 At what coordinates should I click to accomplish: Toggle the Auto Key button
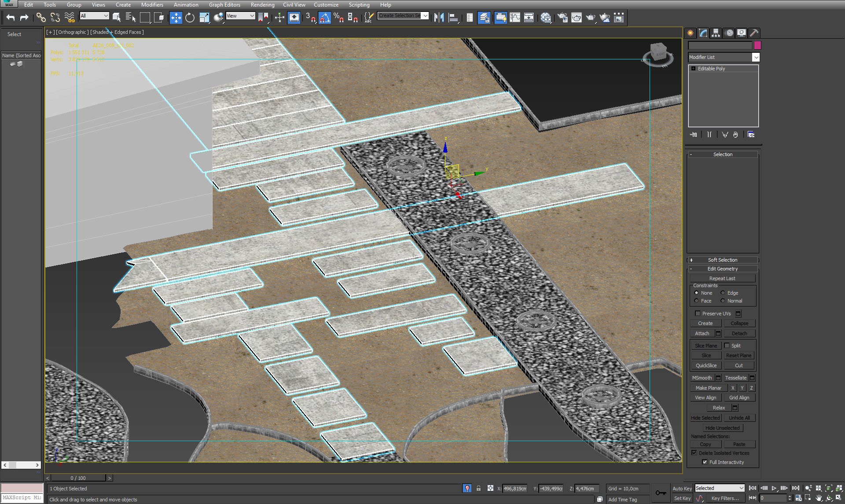tap(682, 489)
